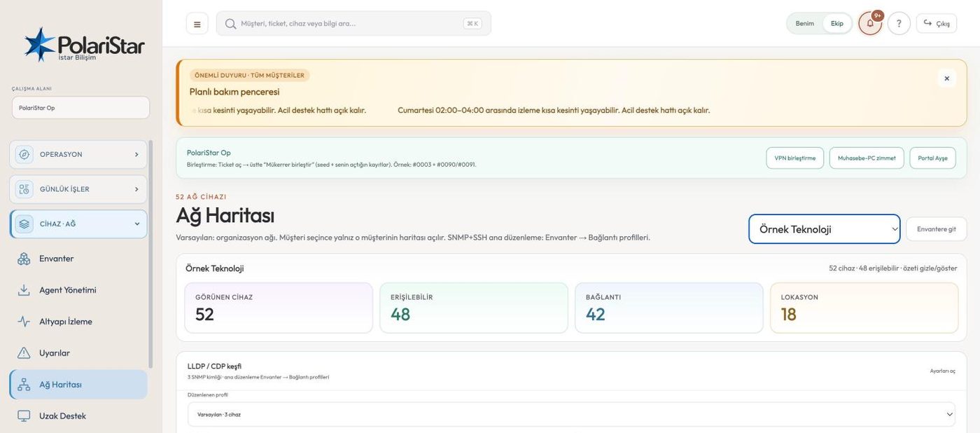Click the Bağlantı 42 card
The image size is (980, 433).
tap(669, 308)
